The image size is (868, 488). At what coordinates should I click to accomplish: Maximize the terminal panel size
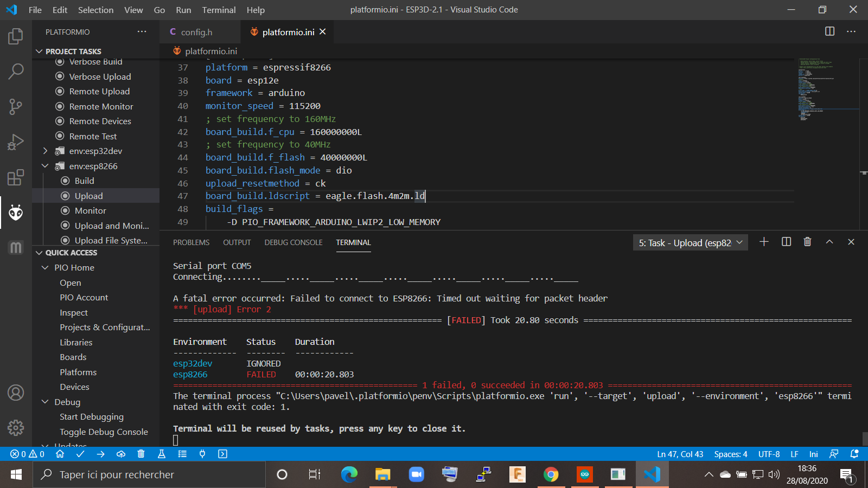coord(829,242)
